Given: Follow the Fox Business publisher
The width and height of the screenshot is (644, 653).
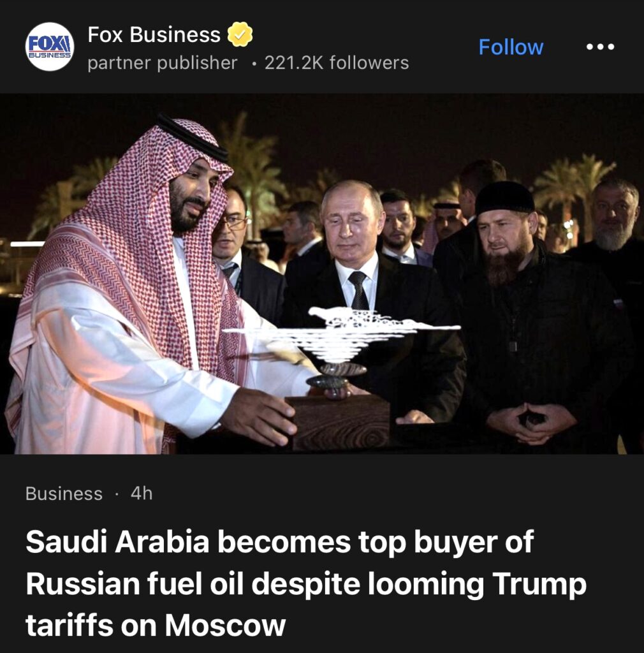Looking at the screenshot, I should [511, 47].
